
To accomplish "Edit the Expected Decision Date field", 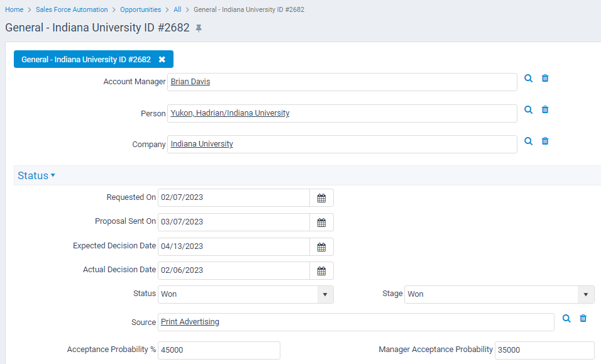I will tap(234, 247).
